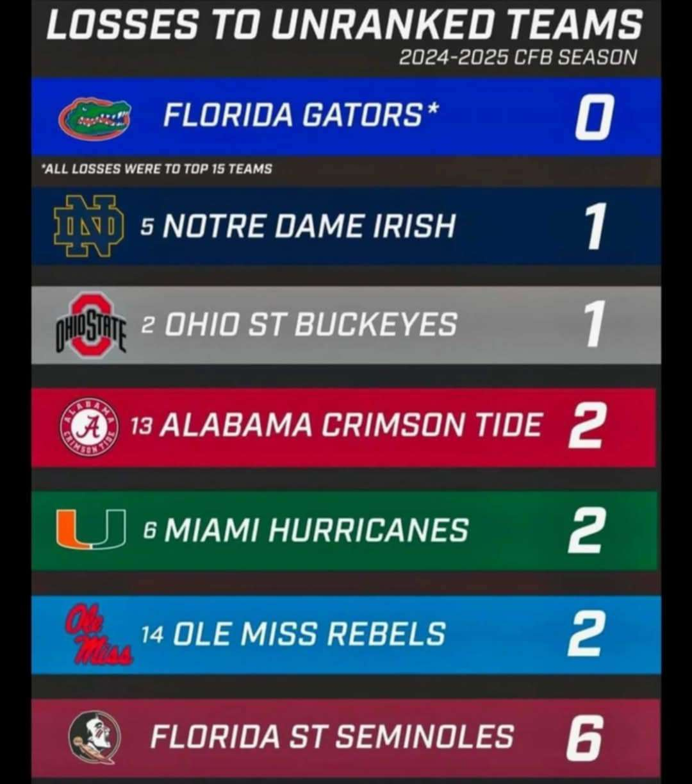Select the Notre Dame ND monogram logo
Screen dimensions: 692x784
(89, 226)
